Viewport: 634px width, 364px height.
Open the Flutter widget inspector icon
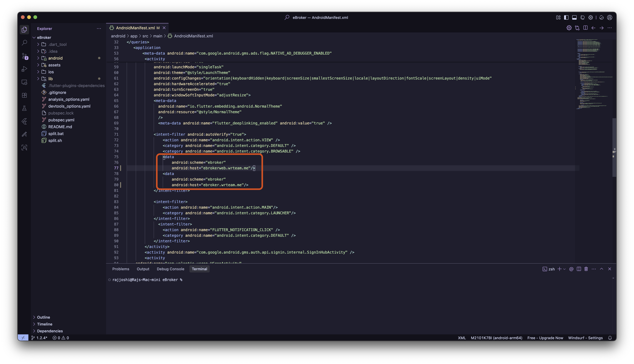point(24,148)
